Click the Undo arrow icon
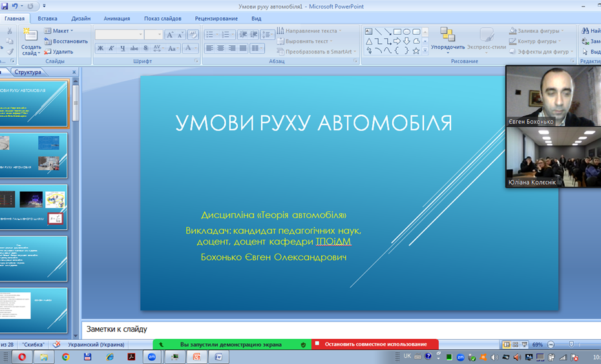The image size is (601, 364). pos(15,6)
